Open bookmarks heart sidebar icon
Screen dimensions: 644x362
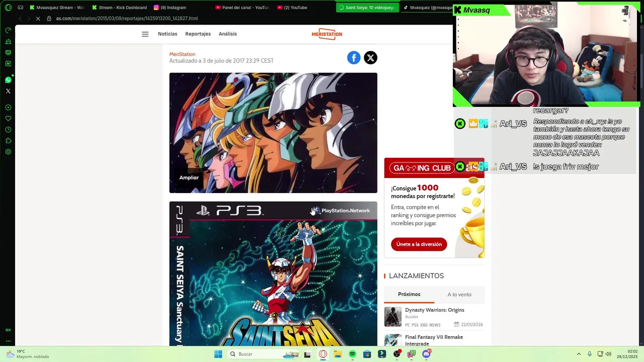click(x=8, y=119)
